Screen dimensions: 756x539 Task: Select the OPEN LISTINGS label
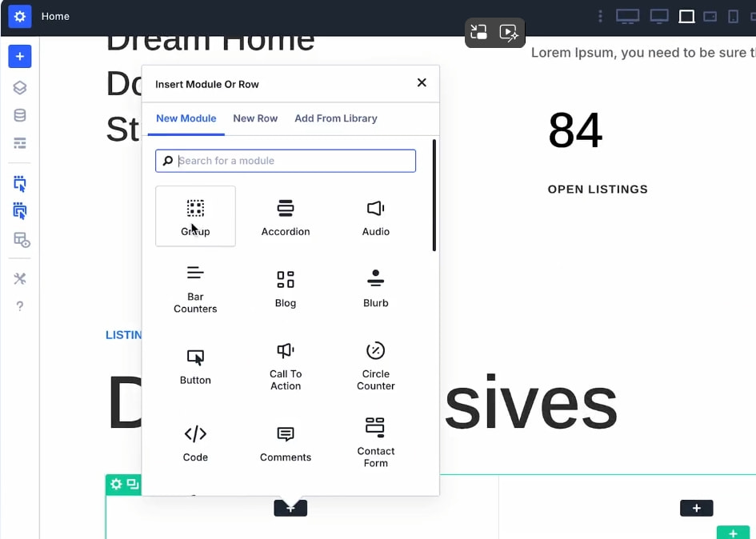[x=598, y=190]
